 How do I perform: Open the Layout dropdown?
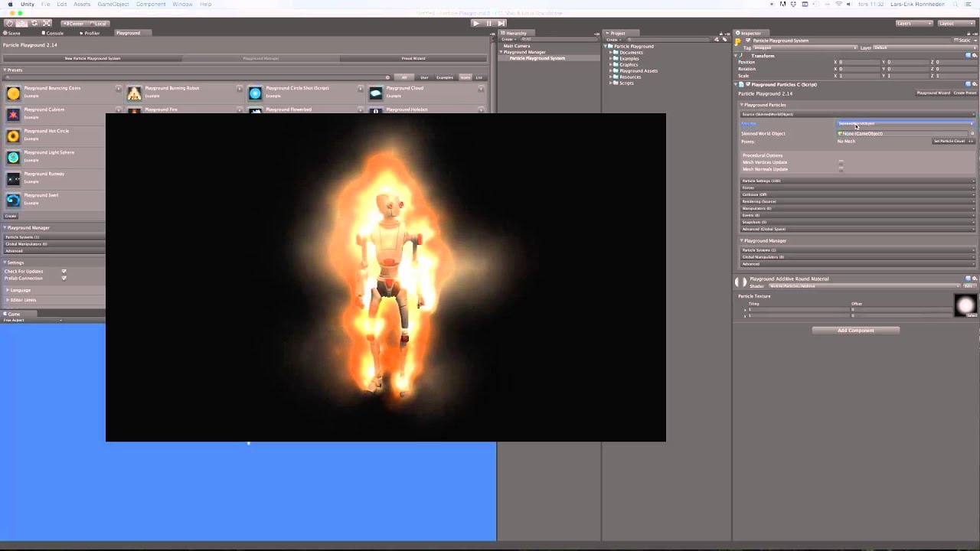pyautogui.click(x=957, y=23)
